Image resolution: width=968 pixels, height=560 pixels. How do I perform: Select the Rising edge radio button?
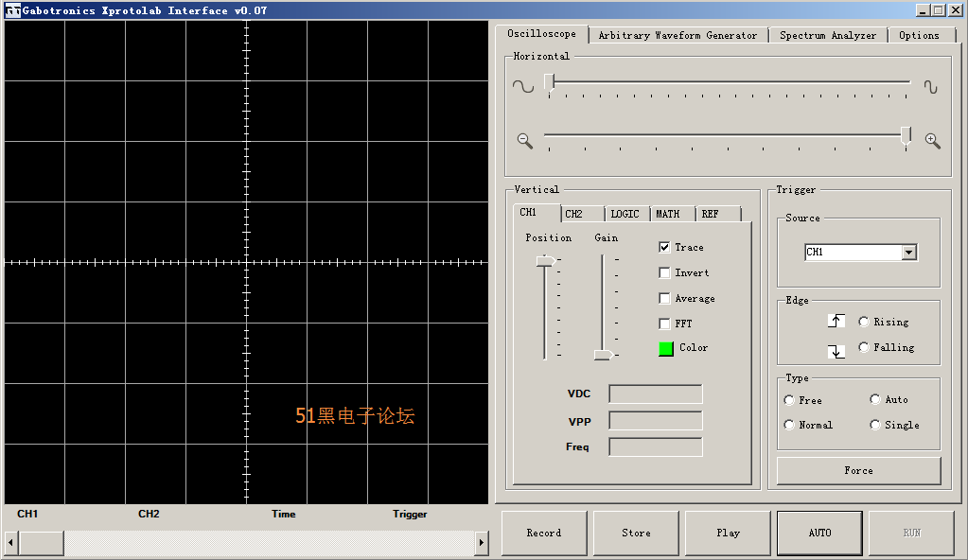point(864,321)
